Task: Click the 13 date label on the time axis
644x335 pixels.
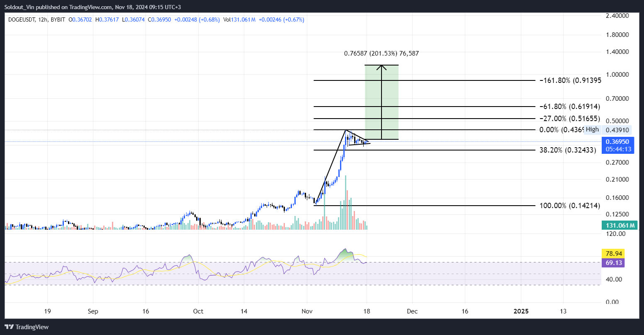Action: 563,311
